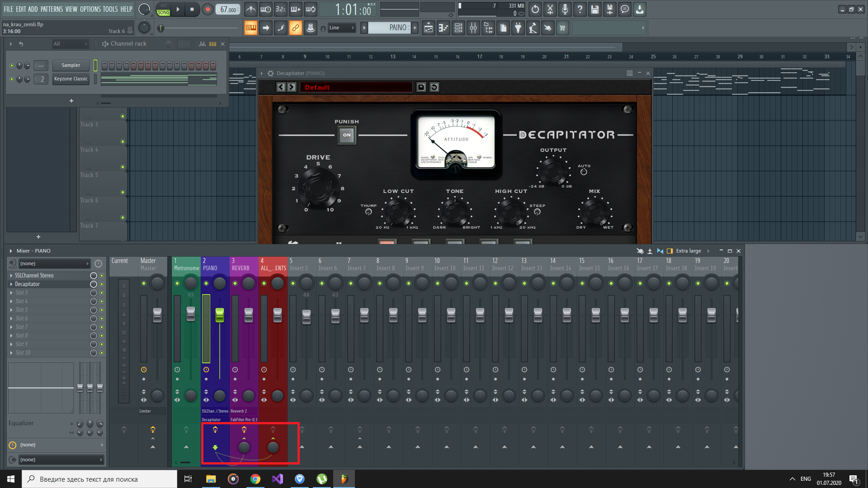Open the help question mark icon

point(580,9)
